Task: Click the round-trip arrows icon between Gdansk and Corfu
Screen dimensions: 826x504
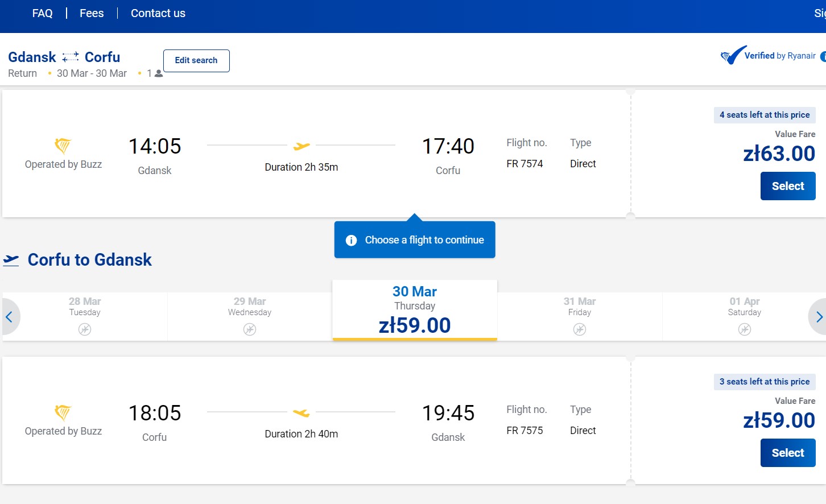Action: coord(71,57)
